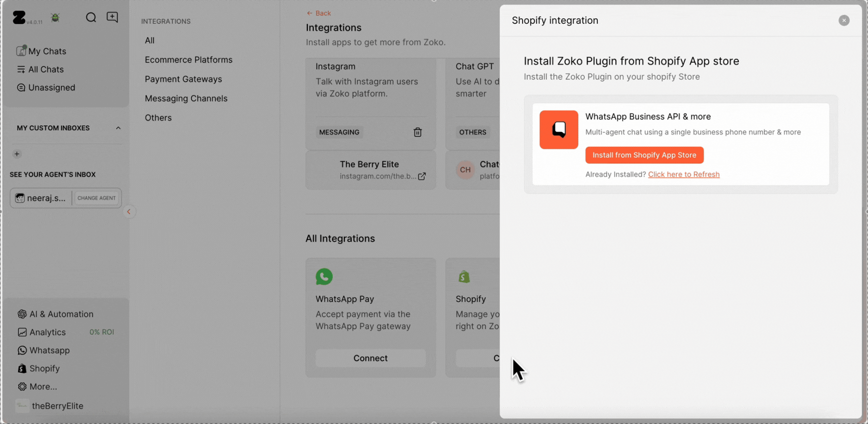Add a custom inbox with plus icon
The height and width of the screenshot is (424, 868).
pyautogui.click(x=17, y=154)
